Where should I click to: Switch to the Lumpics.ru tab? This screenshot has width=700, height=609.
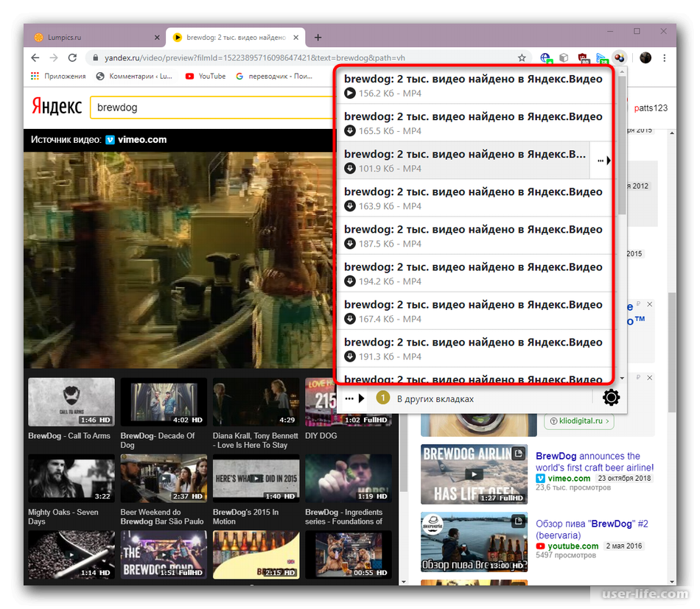point(95,38)
